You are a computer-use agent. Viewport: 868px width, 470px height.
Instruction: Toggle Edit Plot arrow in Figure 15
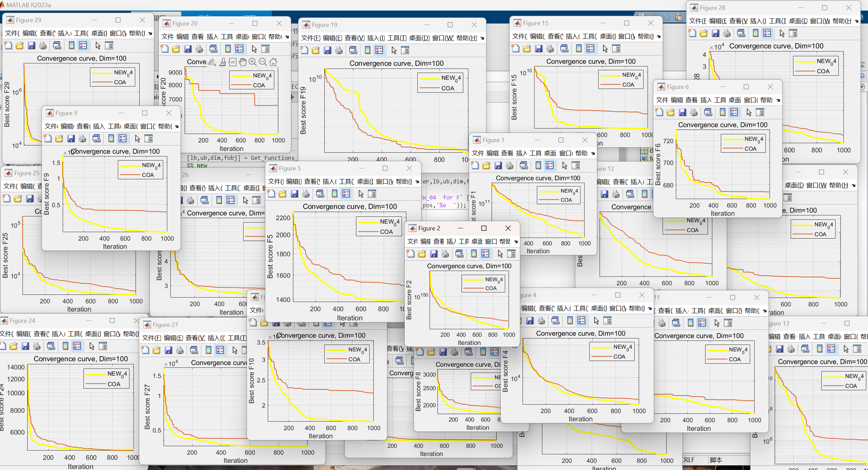pyautogui.click(x=605, y=49)
